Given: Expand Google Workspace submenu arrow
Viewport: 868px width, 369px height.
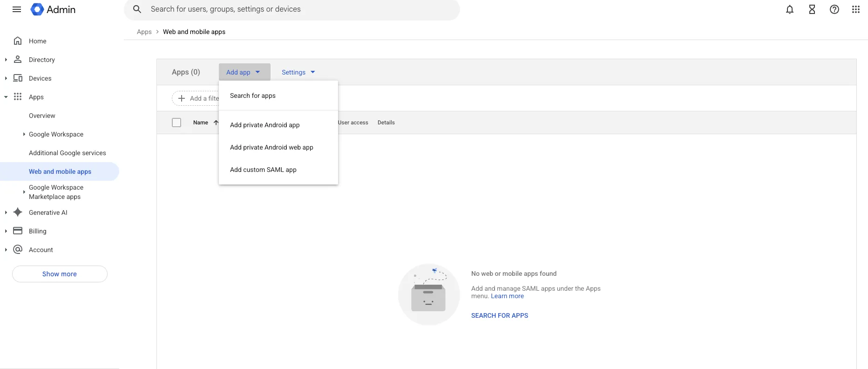Looking at the screenshot, I should point(24,134).
